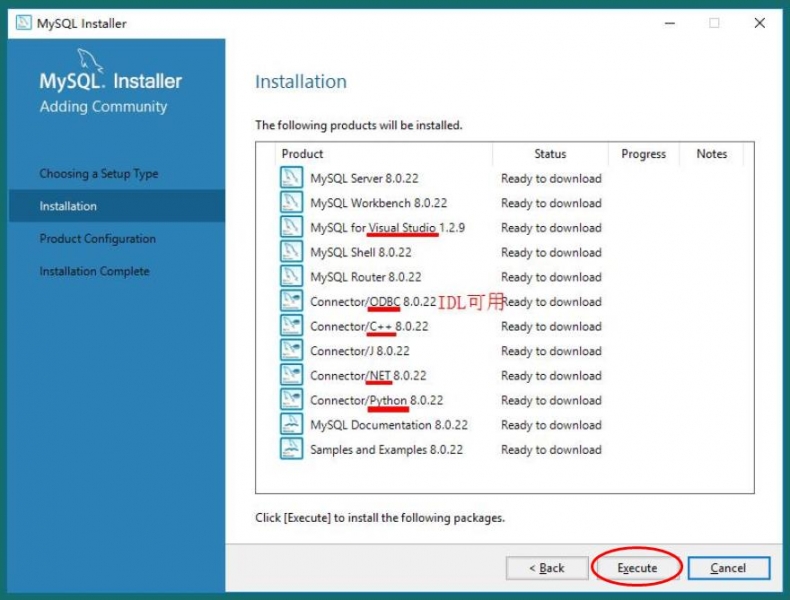Click the MySQL Installer title bar icon
Image resolution: width=790 pixels, height=600 pixels.
[x=24, y=23]
